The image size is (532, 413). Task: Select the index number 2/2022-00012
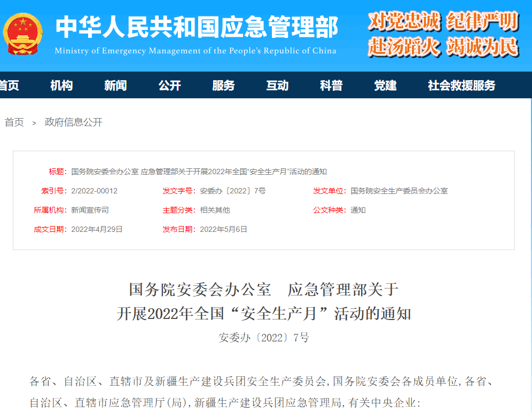coord(94,191)
